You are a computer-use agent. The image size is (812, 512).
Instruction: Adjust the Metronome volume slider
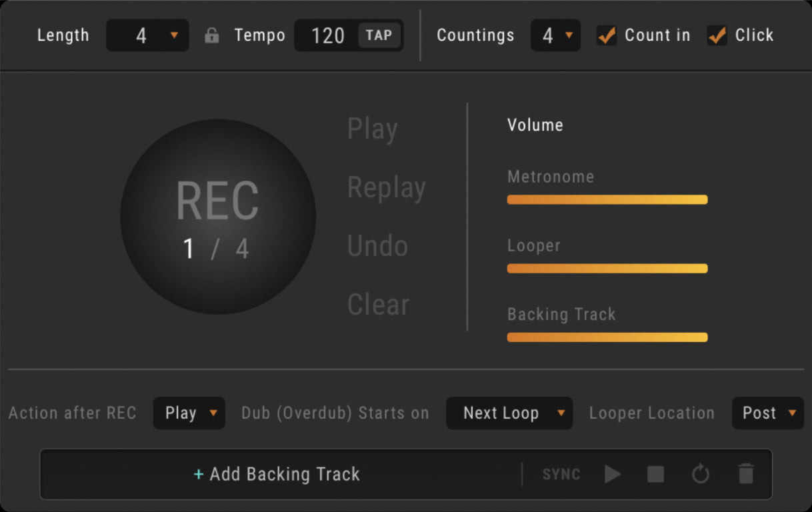tap(607, 199)
